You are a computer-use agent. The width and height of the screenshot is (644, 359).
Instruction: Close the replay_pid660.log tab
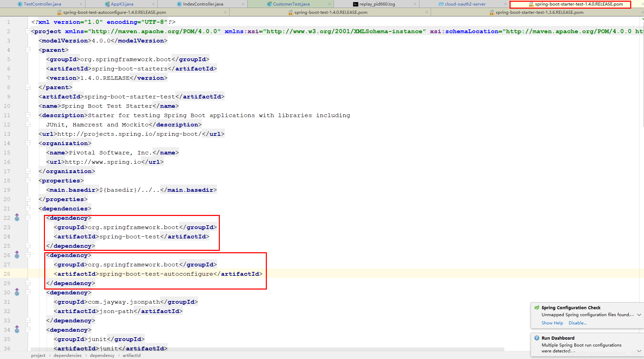pyautogui.click(x=415, y=4)
